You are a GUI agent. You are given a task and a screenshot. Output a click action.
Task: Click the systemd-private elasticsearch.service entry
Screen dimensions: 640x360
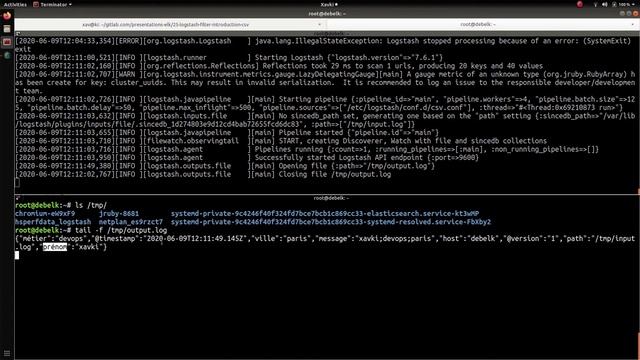325,213
